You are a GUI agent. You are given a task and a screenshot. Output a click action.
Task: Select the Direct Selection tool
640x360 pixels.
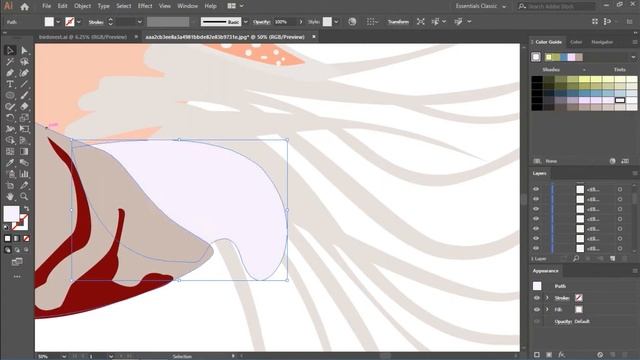[24, 50]
